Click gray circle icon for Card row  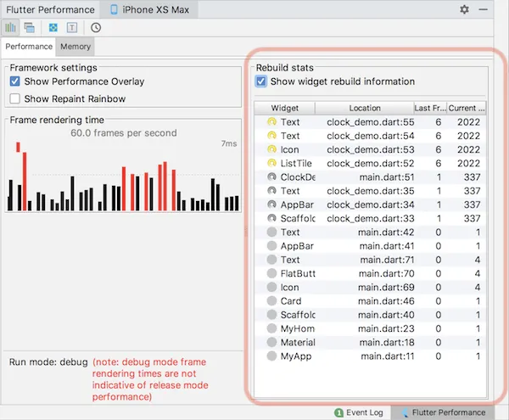[x=271, y=301]
